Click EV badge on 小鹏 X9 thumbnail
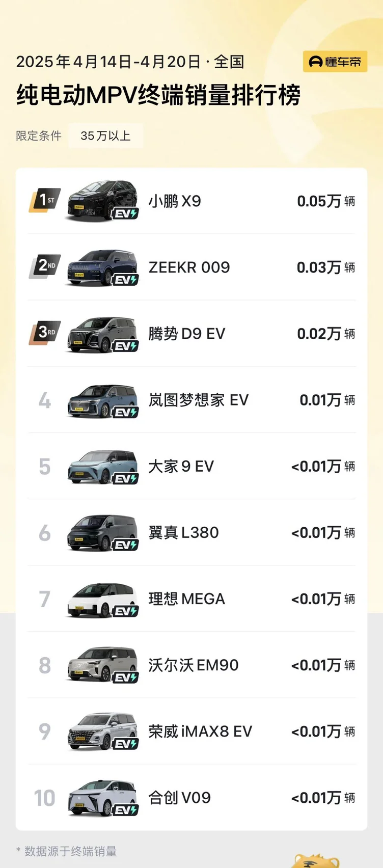Image resolution: width=383 pixels, height=868 pixels. (x=125, y=213)
